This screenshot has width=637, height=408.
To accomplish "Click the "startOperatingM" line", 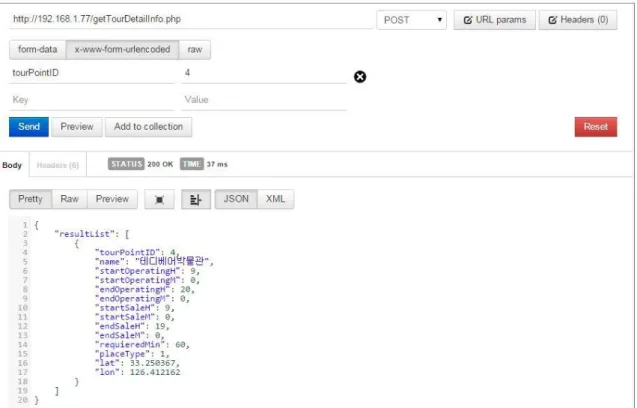I will [147, 280].
